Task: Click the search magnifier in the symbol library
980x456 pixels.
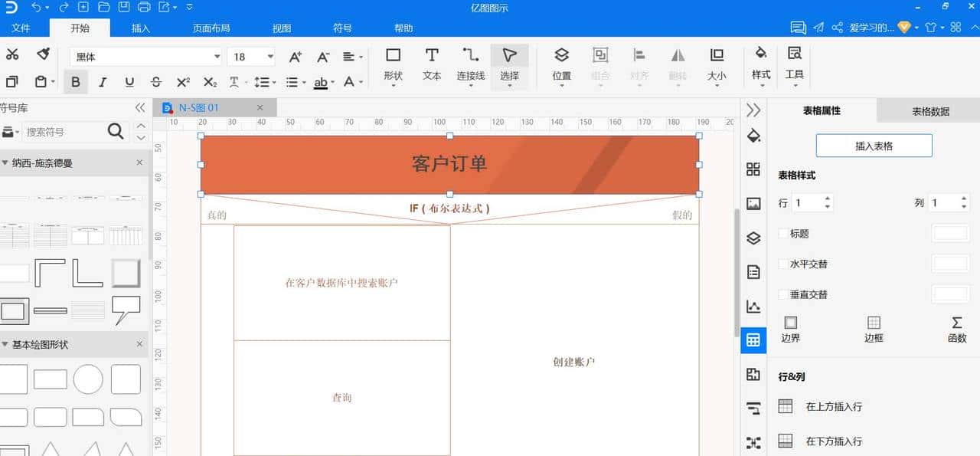Action: [x=116, y=131]
